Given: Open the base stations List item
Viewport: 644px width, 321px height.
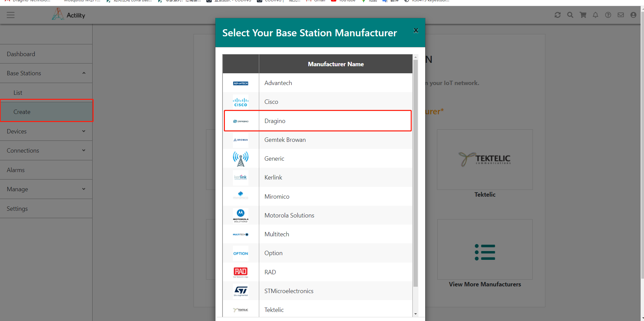Looking at the screenshot, I should tap(46, 93).
